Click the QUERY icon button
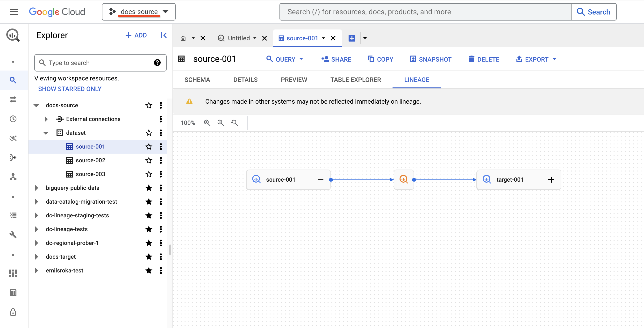This screenshot has height=328, width=644. click(269, 59)
